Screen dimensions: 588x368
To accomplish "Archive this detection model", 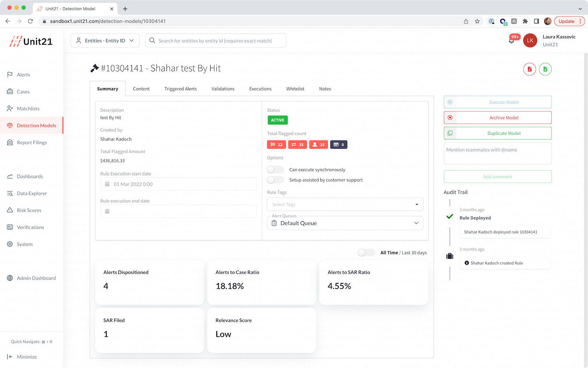I will coord(498,118).
